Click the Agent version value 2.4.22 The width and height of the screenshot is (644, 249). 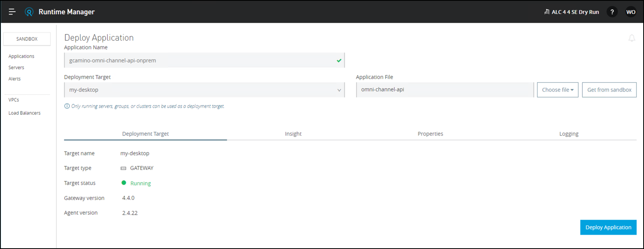130,213
